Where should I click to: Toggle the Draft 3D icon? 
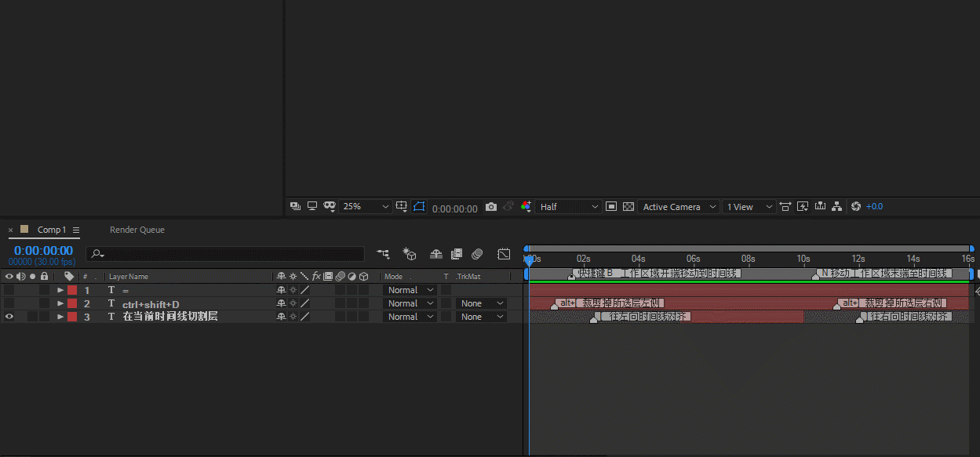409,254
